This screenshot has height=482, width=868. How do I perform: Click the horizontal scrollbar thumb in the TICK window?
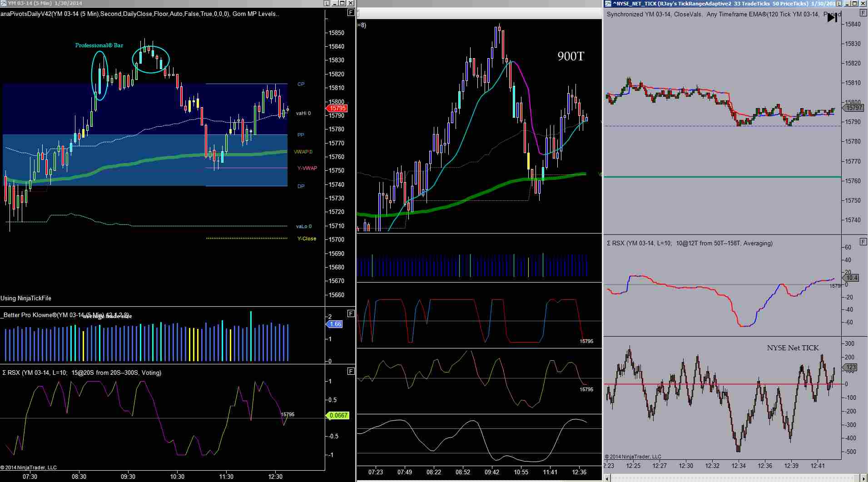[858, 478]
